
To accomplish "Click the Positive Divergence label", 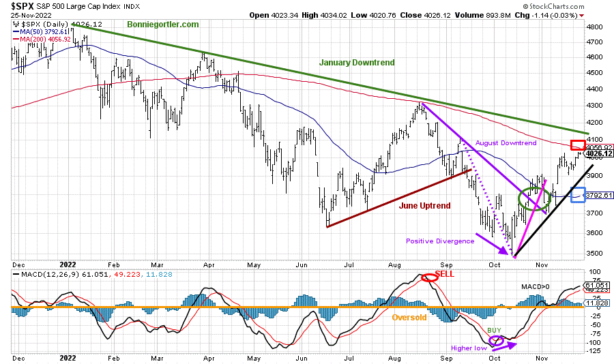I will tap(440, 241).
